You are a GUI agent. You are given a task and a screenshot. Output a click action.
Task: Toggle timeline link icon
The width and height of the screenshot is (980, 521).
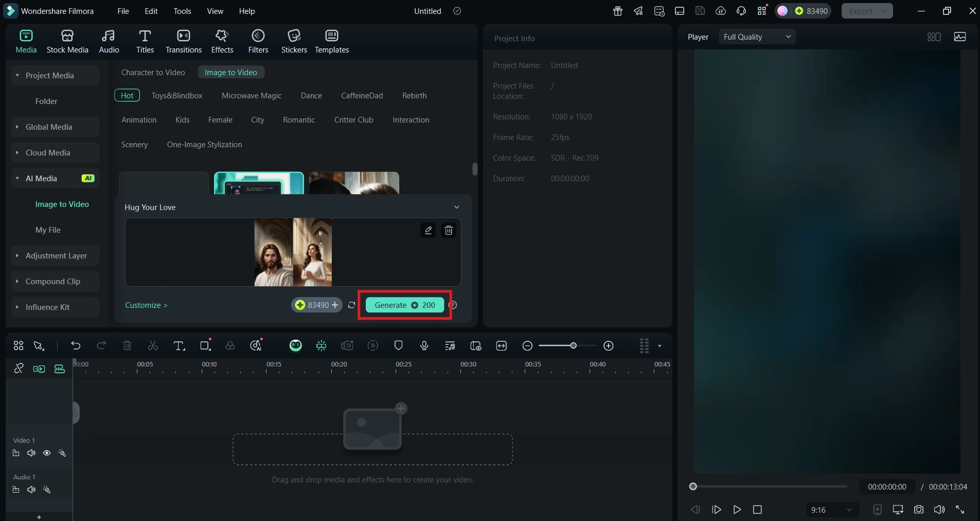pyautogui.click(x=19, y=369)
